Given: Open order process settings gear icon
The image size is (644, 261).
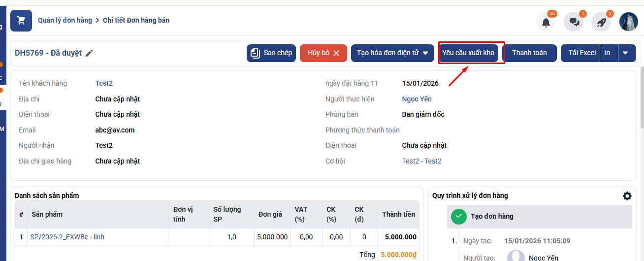Looking at the screenshot, I should click(x=627, y=196).
